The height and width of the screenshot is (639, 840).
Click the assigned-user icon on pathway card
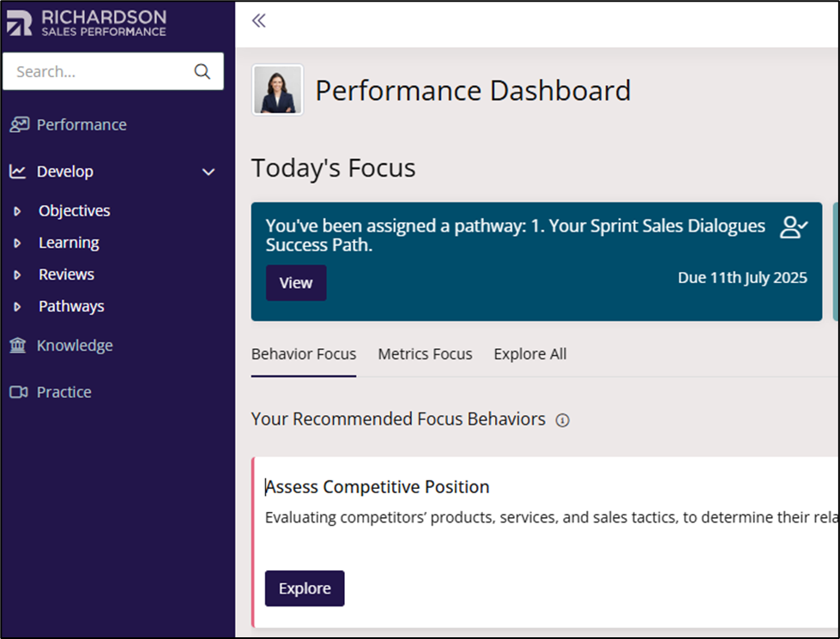pyautogui.click(x=794, y=227)
